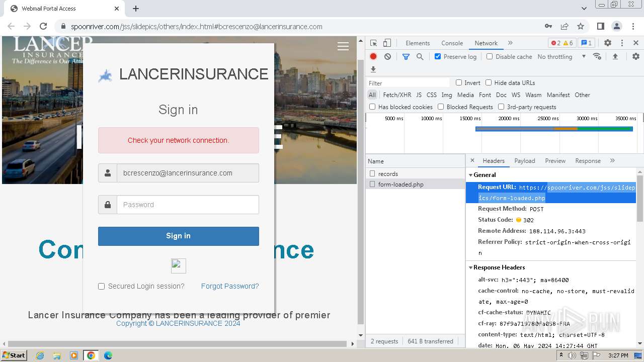
Task: Show hidden system tray icons
Action: click(561, 355)
